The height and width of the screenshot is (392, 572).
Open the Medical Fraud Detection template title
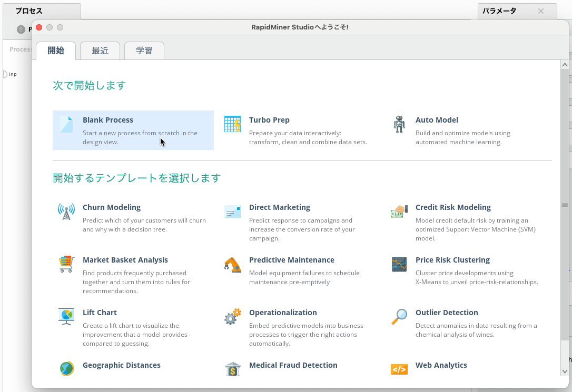[x=293, y=365]
